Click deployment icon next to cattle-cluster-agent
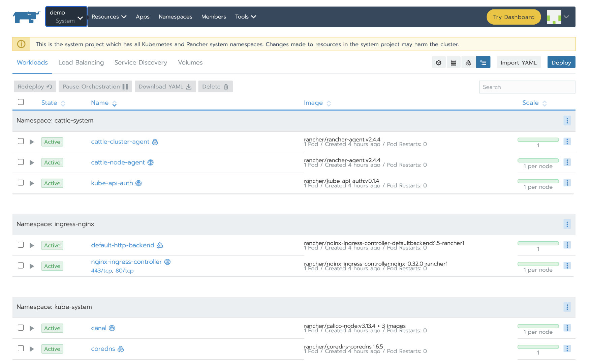Screen dimensions: 591x364 click(x=155, y=142)
